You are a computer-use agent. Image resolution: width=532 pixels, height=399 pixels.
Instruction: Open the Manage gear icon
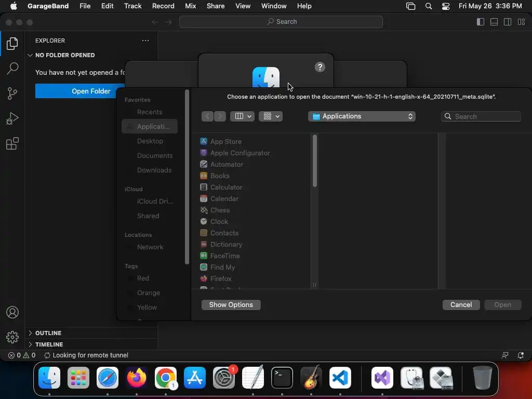(12, 337)
